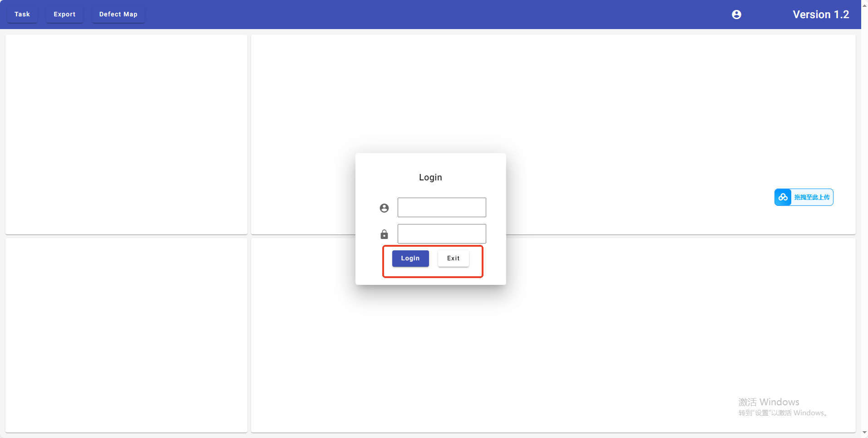
Task: Open the Defect Map view
Action: (118, 15)
